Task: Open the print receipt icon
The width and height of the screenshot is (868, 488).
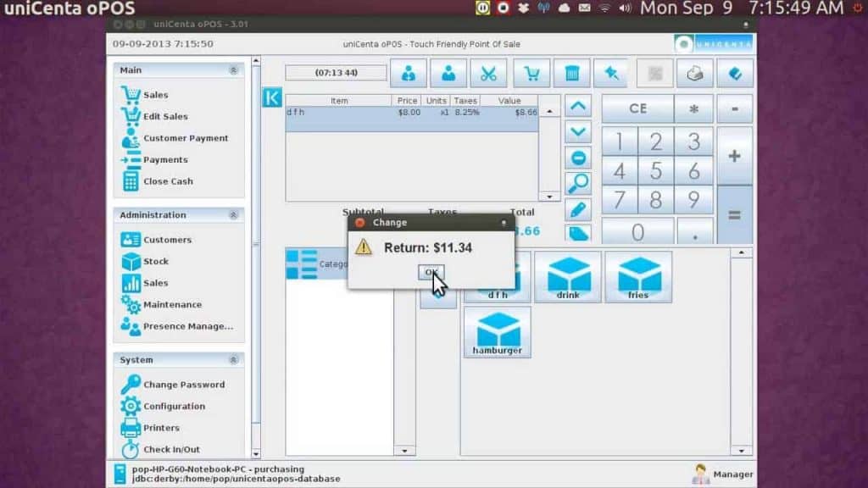Action: point(695,73)
